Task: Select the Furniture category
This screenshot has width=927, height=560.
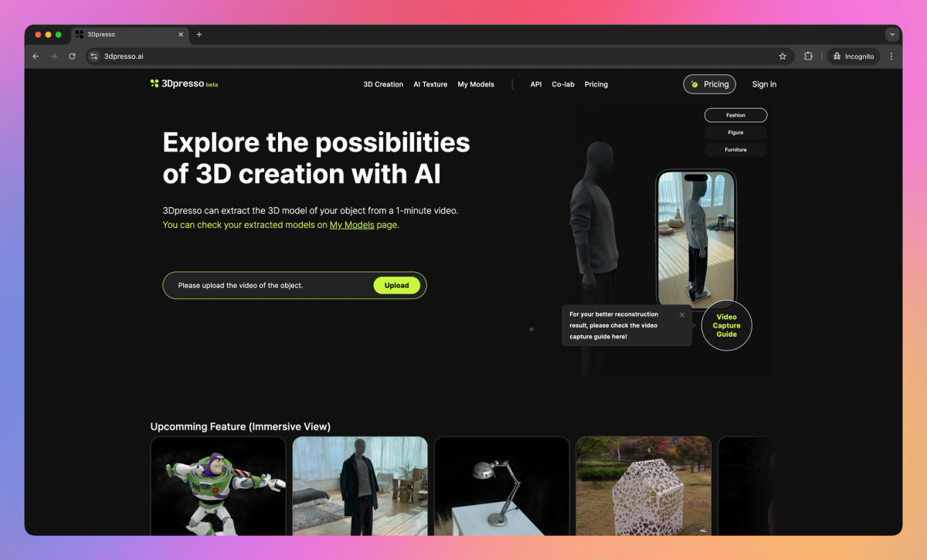Action: click(735, 150)
